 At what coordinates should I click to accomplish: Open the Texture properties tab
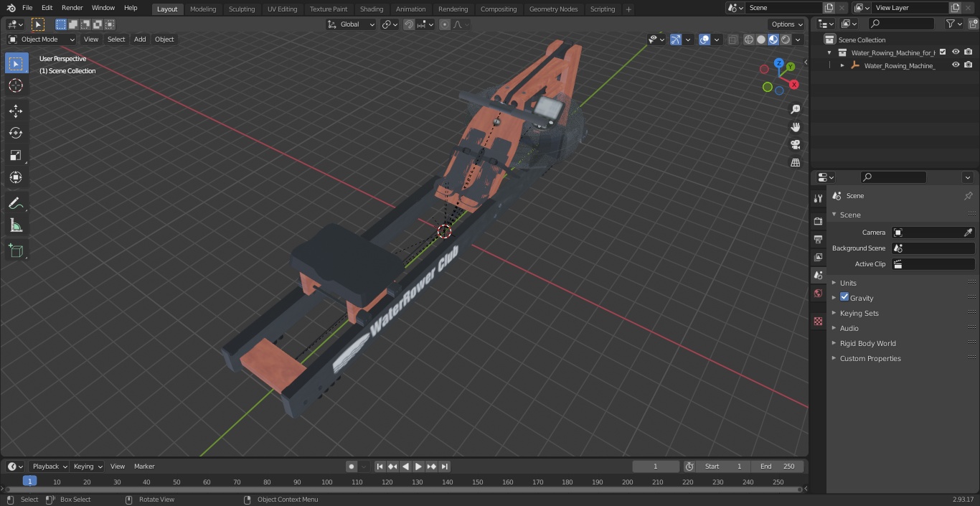(x=818, y=321)
